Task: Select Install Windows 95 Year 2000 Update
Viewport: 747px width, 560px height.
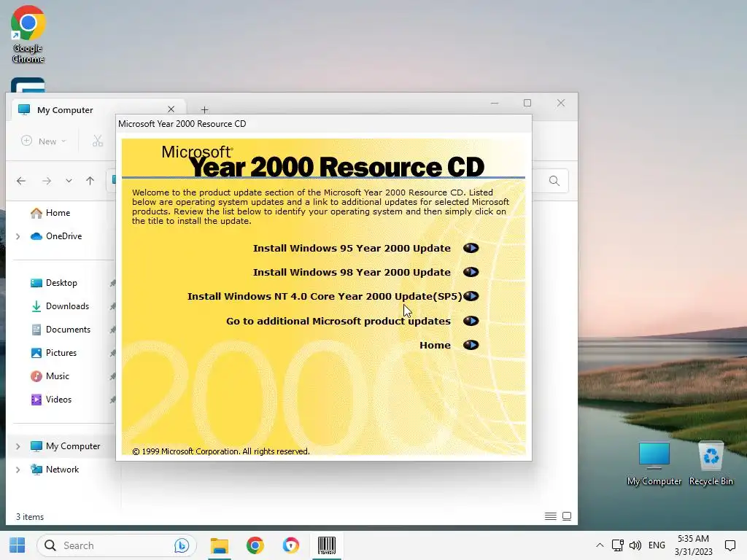Action: [352, 248]
